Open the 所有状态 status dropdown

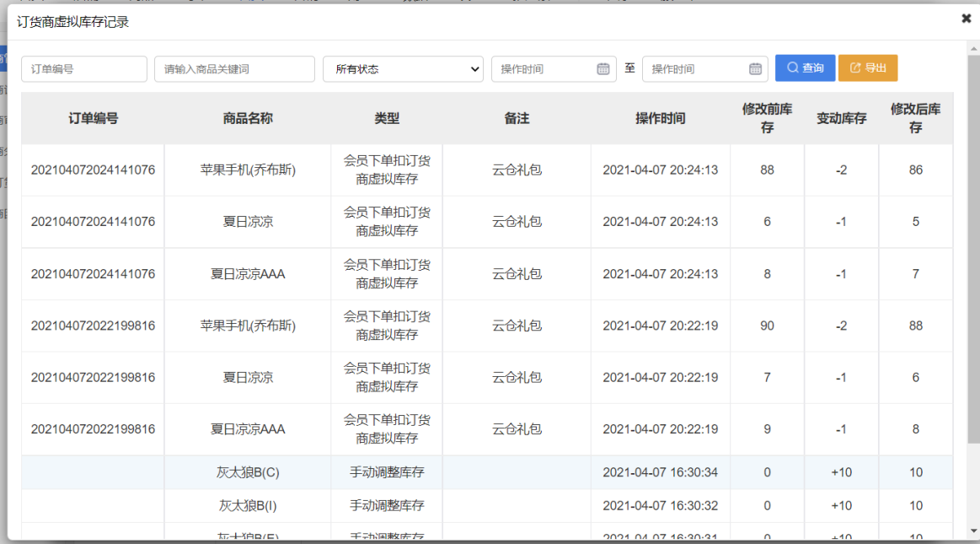tap(403, 68)
